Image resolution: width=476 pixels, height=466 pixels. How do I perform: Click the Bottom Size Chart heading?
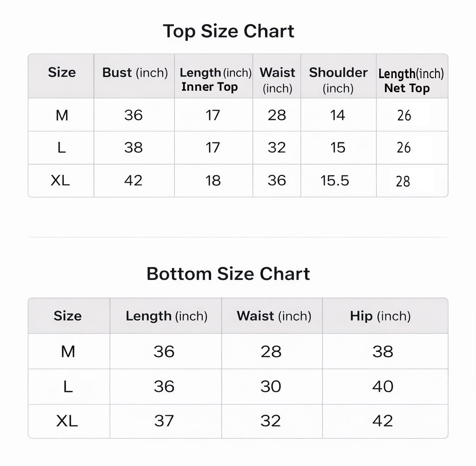(x=228, y=274)
